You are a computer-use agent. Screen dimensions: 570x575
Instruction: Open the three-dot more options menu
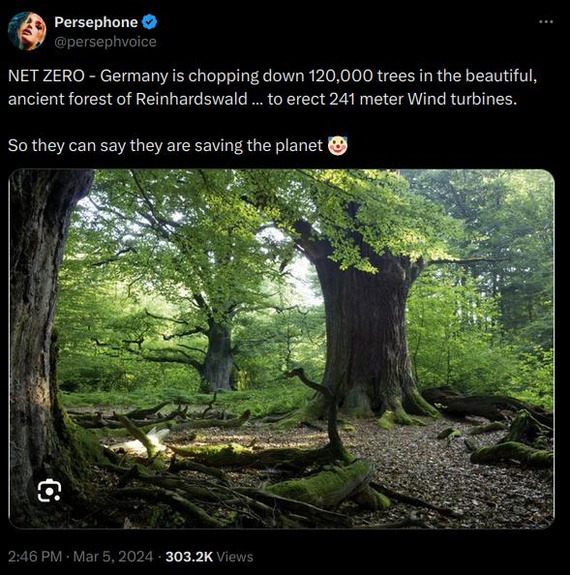pyautogui.click(x=546, y=22)
